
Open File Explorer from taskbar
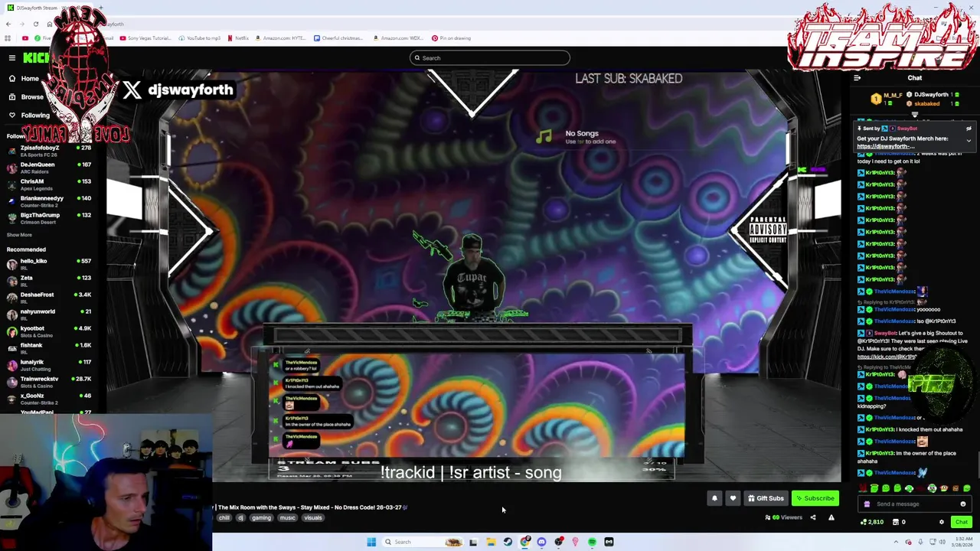coord(491,542)
